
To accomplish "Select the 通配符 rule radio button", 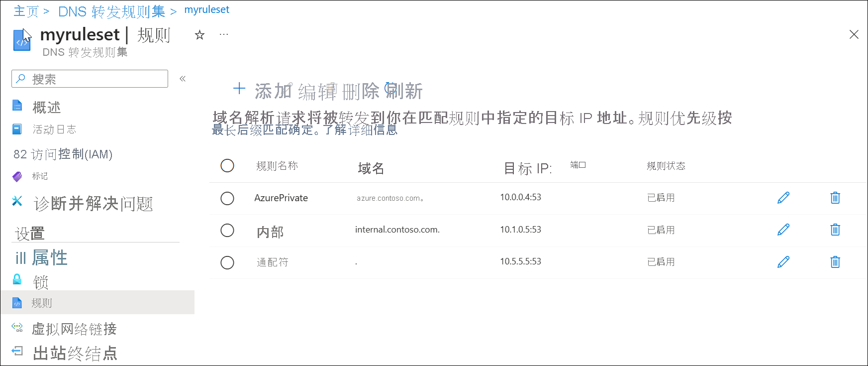I will coord(227,262).
